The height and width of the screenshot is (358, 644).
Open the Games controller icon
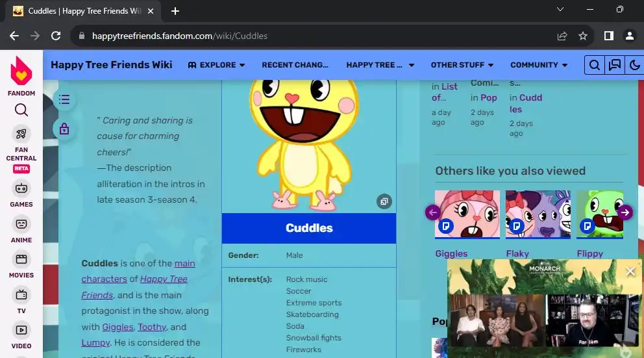click(x=21, y=188)
